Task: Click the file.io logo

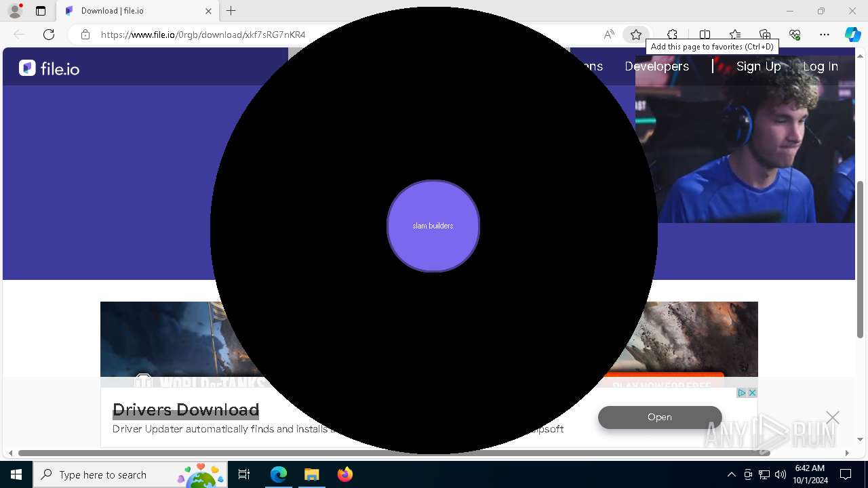Action: (49, 68)
